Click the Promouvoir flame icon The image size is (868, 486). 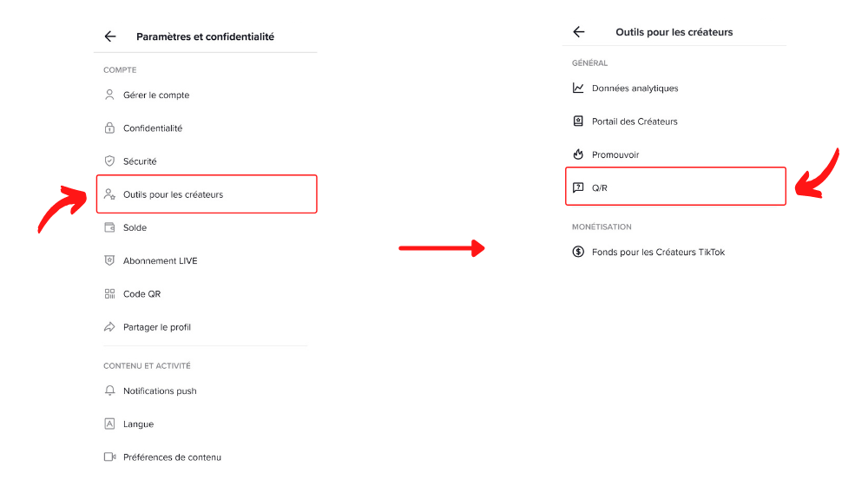point(578,154)
